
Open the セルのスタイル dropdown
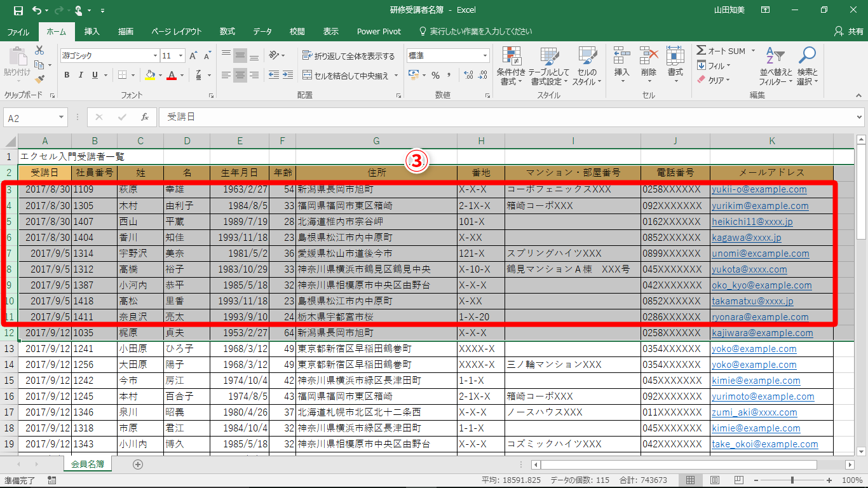pyautogui.click(x=587, y=67)
